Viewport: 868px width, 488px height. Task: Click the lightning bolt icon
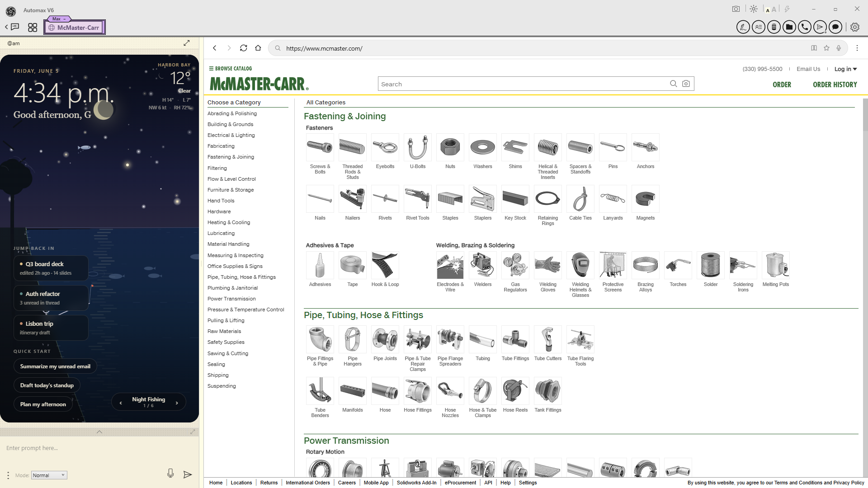[787, 9]
